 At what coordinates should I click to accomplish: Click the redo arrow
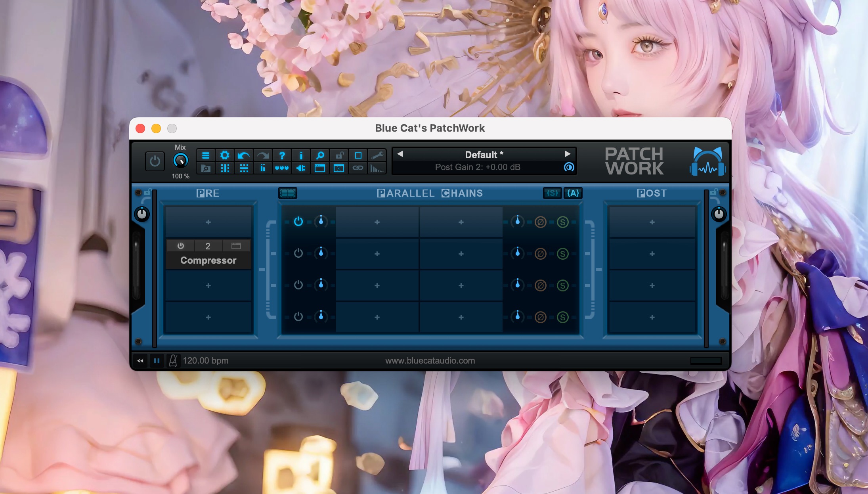point(263,155)
